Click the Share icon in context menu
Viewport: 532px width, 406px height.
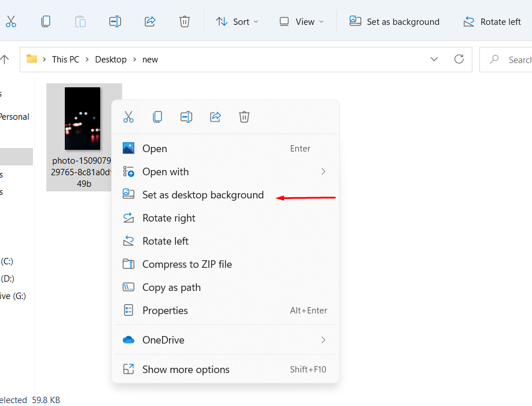pos(215,117)
